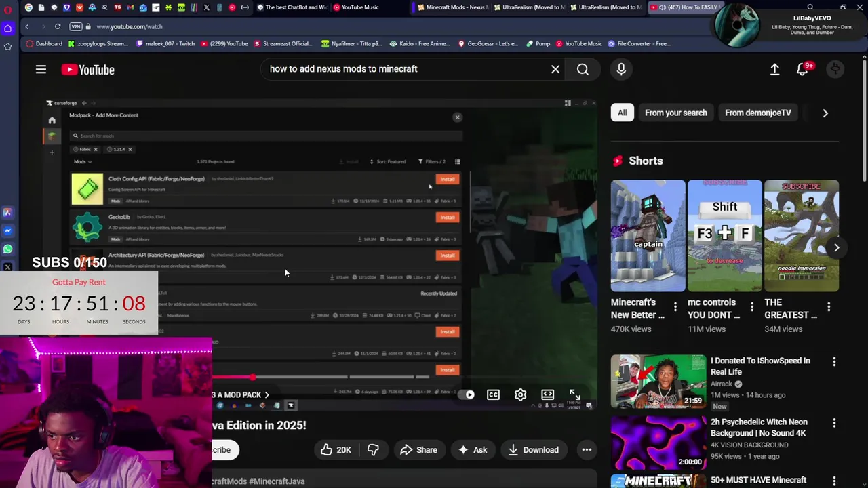Open Nyafilmer bookmark

click(351, 43)
